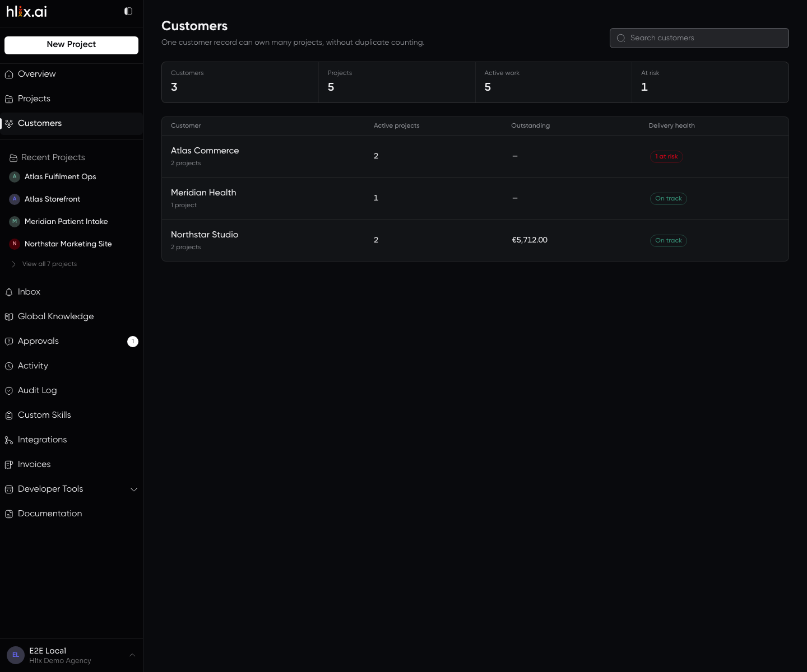Screen dimensions: 807x672
Task: Open the E2E Local account menu chevron
Action: point(132,655)
